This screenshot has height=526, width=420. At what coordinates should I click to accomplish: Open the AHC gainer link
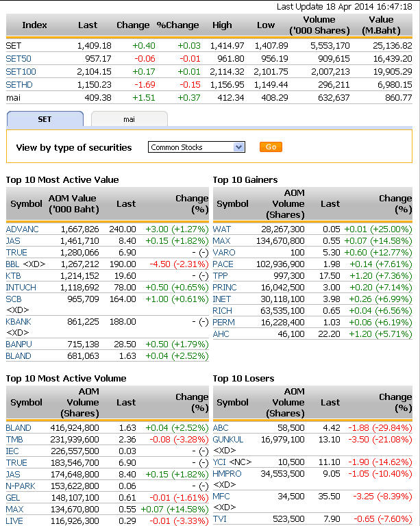click(x=222, y=334)
